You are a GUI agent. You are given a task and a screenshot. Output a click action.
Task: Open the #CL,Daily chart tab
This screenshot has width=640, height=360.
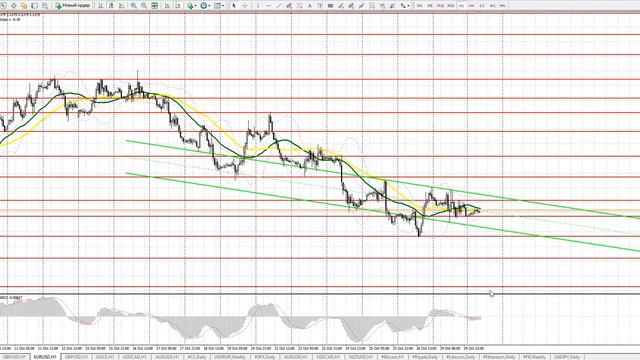tap(197, 357)
